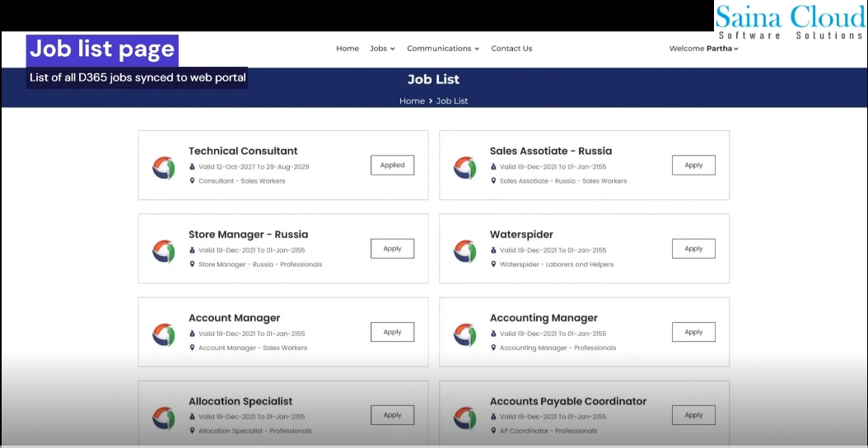
Task: Click the text 'Store Manager - Russia - Professionals'
Action: pos(260,264)
